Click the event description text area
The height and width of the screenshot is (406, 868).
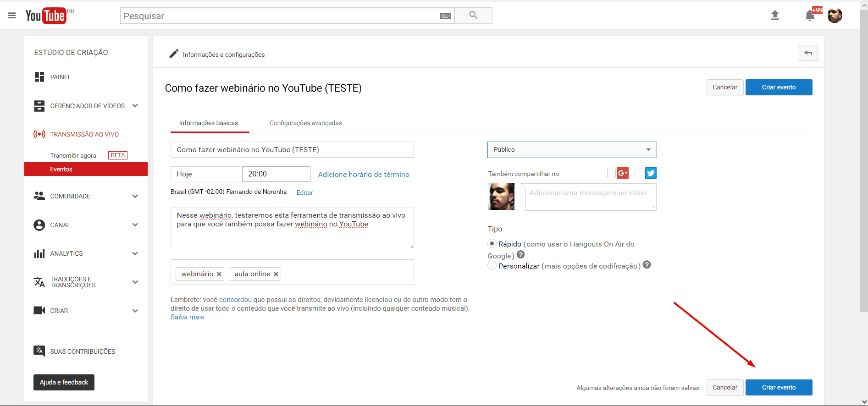click(292, 228)
